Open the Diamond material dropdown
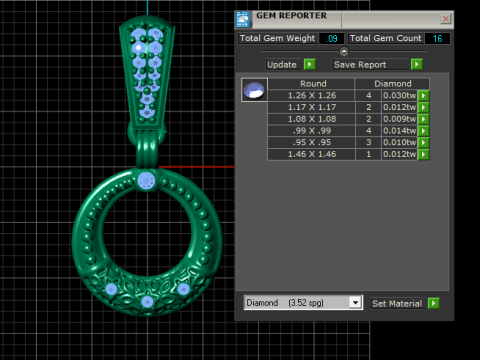Viewport: 480px width, 360px height. [x=355, y=303]
